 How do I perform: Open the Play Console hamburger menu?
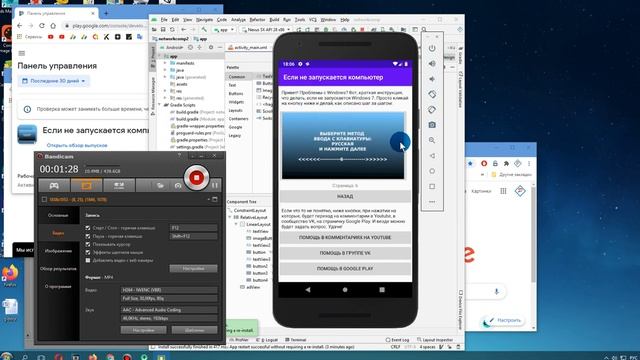[22, 53]
